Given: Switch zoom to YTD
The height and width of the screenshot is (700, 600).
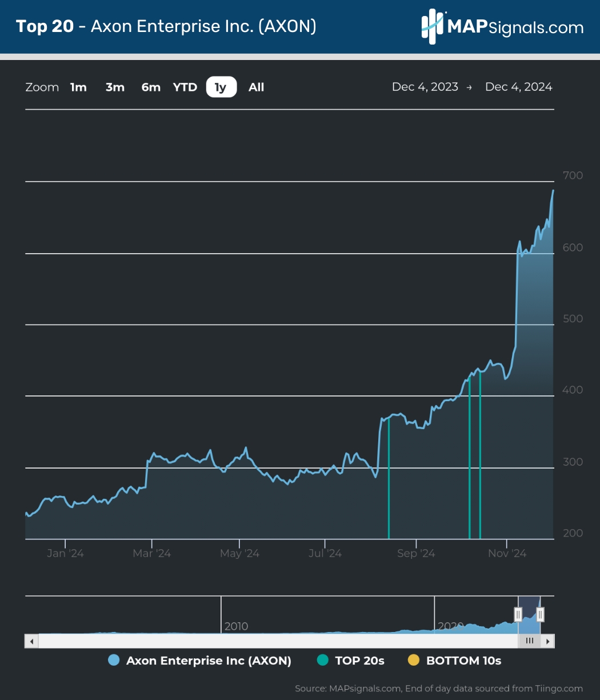Looking at the screenshot, I should [185, 87].
